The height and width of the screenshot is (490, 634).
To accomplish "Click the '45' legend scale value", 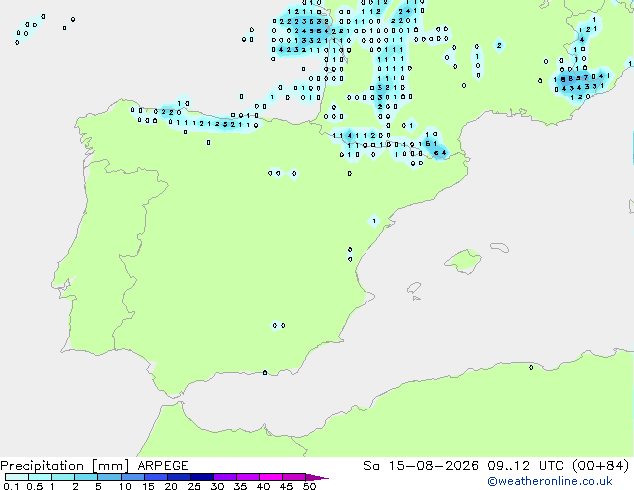I will point(286,486).
